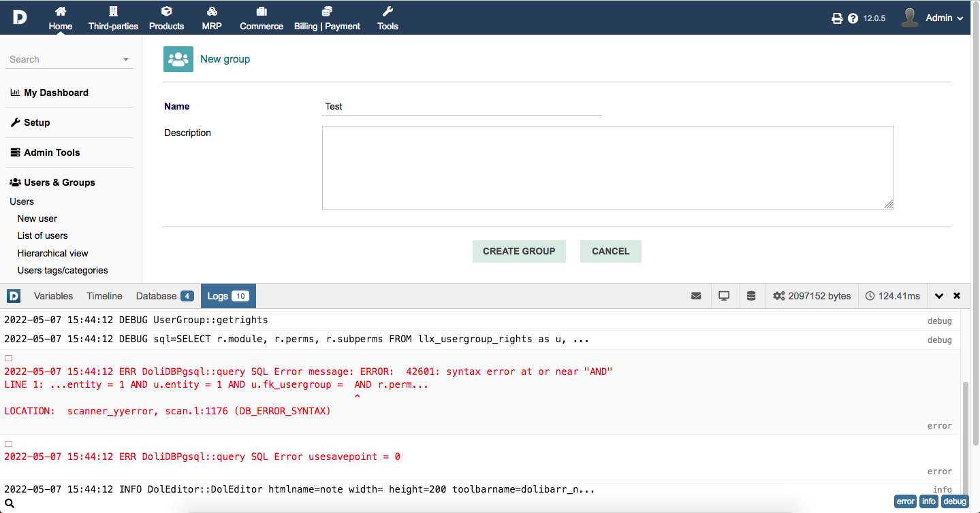Open Users tags/categories
The height and width of the screenshot is (513, 980).
(x=63, y=270)
